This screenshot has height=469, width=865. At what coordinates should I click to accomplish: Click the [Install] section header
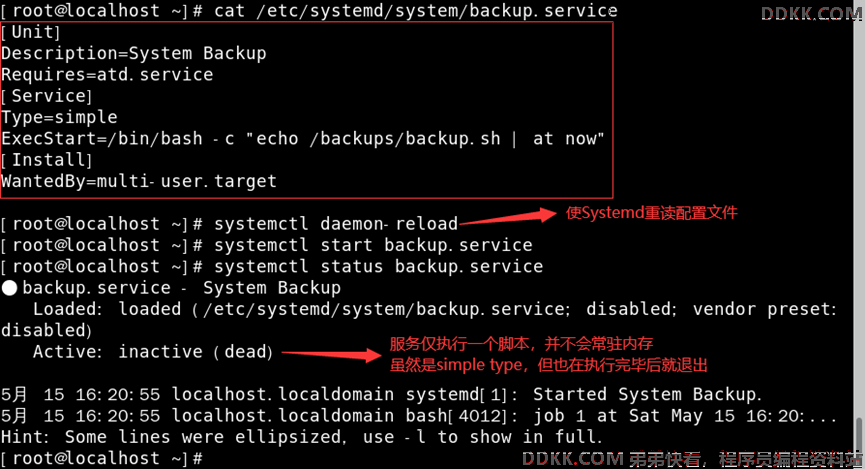click(x=46, y=161)
